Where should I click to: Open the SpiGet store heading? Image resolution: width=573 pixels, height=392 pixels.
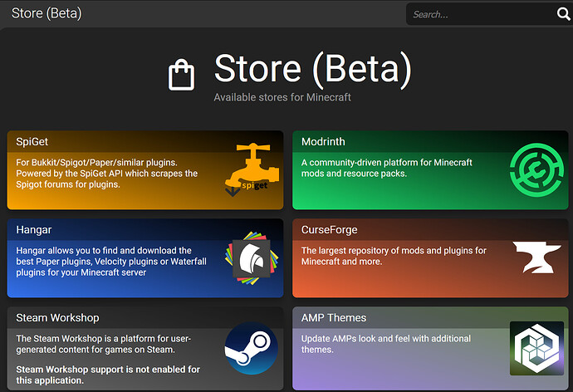32,142
